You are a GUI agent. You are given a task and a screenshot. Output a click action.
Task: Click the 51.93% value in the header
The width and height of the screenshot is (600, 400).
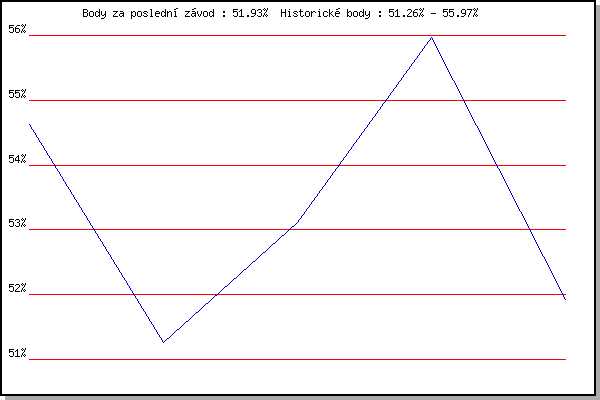tap(250, 13)
